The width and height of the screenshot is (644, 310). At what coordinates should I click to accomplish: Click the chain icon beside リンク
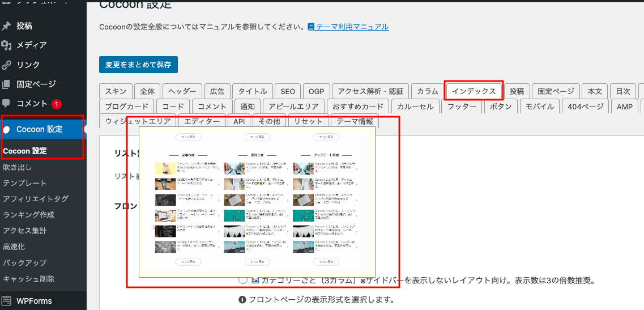click(x=6, y=65)
